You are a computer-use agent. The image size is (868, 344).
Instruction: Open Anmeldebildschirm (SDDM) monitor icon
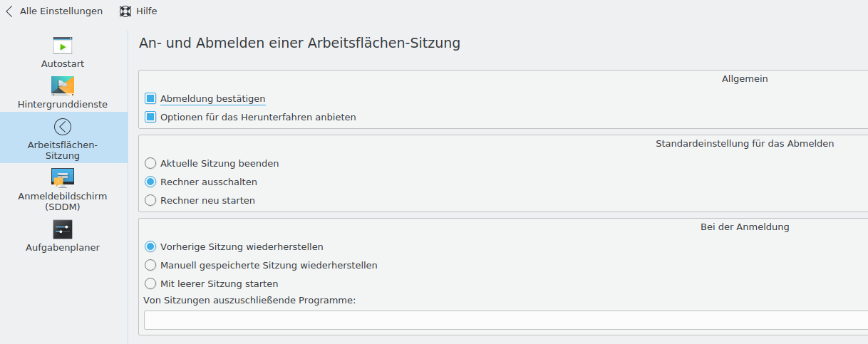[63, 178]
